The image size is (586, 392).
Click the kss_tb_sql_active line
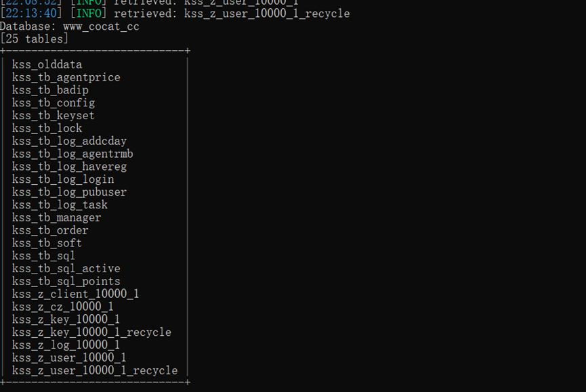point(66,268)
